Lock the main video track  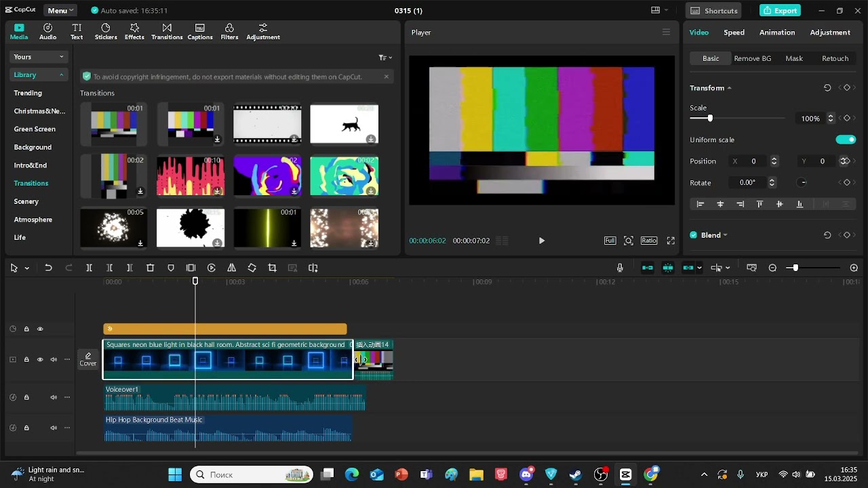(26, 360)
